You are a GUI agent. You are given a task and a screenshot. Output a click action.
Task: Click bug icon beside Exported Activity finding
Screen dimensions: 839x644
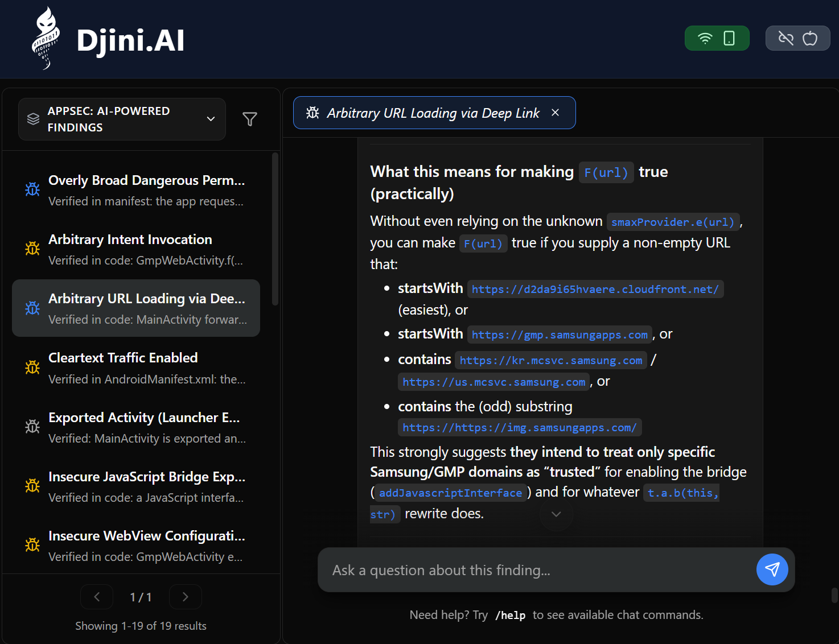tap(32, 427)
